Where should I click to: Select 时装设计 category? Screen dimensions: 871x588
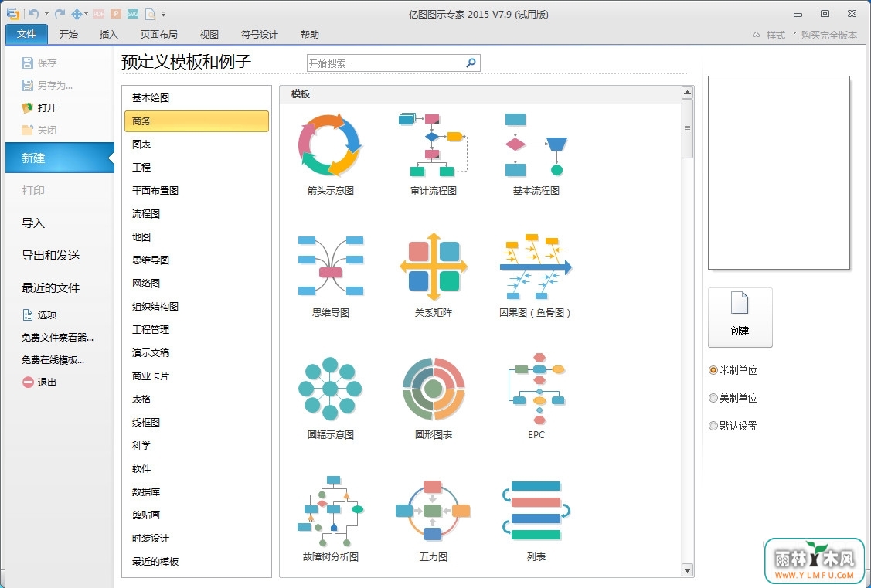pos(196,538)
